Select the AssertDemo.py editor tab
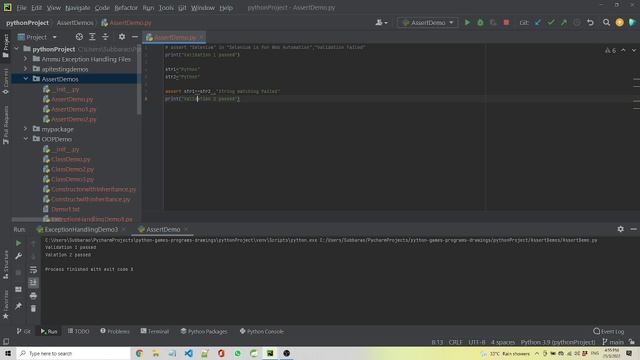This screenshot has width=640, height=360. (x=174, y=37)
